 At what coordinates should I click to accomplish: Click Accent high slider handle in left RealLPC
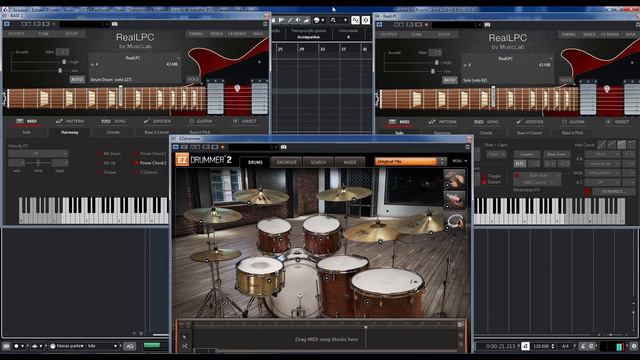[64, 62]
